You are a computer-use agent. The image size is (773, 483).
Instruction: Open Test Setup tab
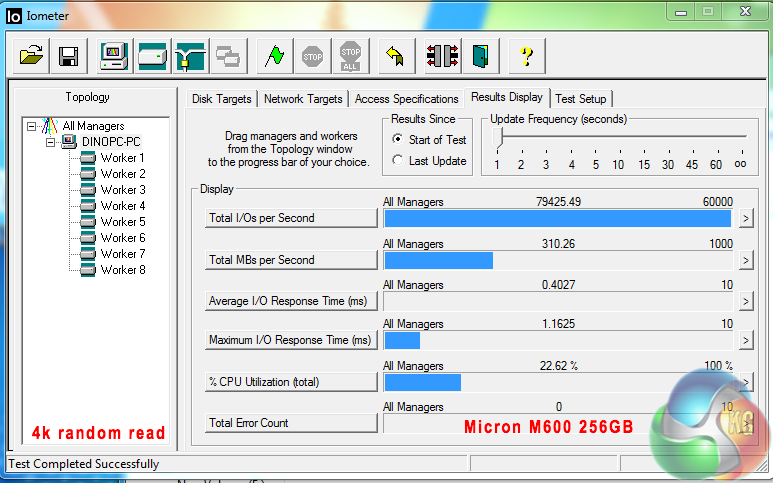pos(581,99)
